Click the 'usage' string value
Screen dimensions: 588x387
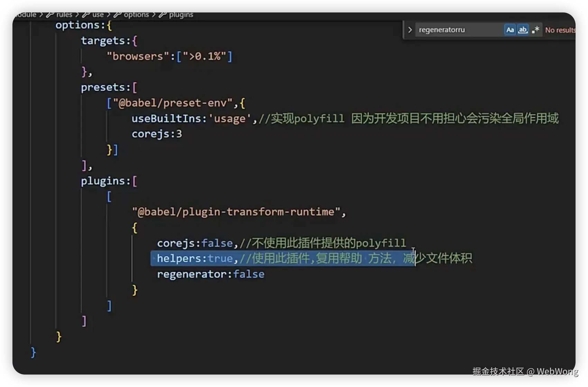(230, 118)
